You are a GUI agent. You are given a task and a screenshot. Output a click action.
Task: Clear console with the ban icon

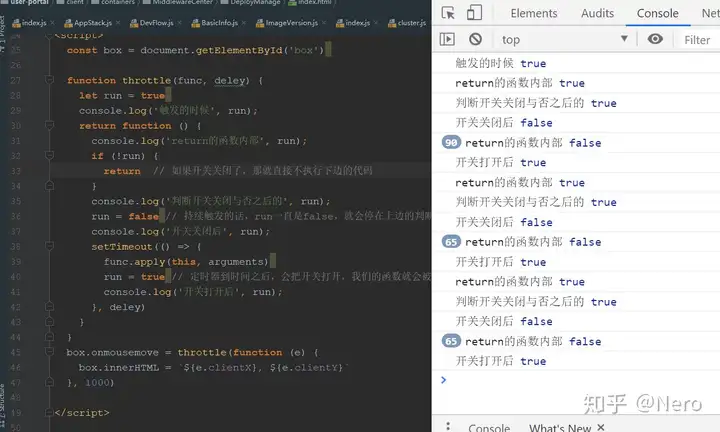pyautogui.click(x=476, y=39)
